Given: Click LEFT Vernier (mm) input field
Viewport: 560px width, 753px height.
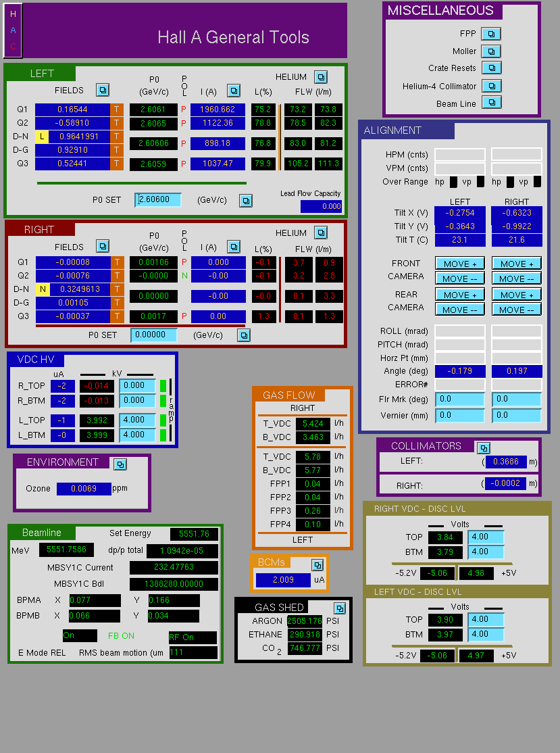Looking at the screenshot, I should 460,416.
